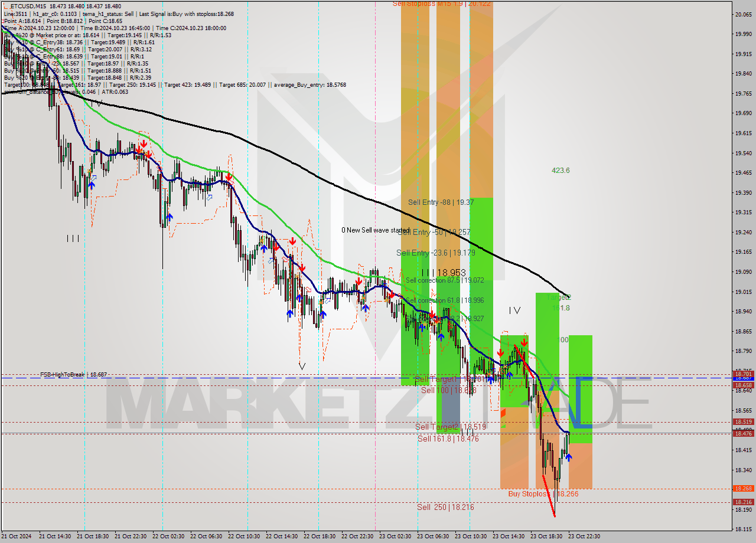Click the 18.476 current price tag

[743, 433]
